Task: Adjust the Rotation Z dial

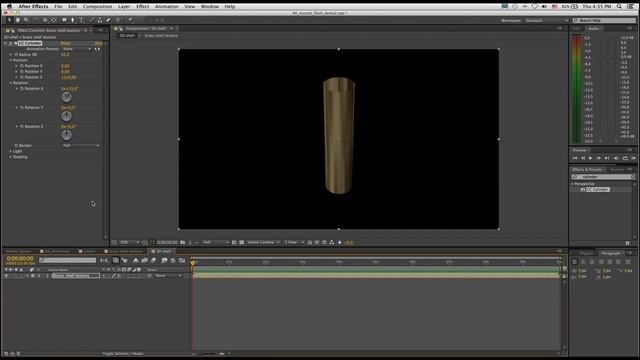Action: pyautogui.click(x=66, y=135)
